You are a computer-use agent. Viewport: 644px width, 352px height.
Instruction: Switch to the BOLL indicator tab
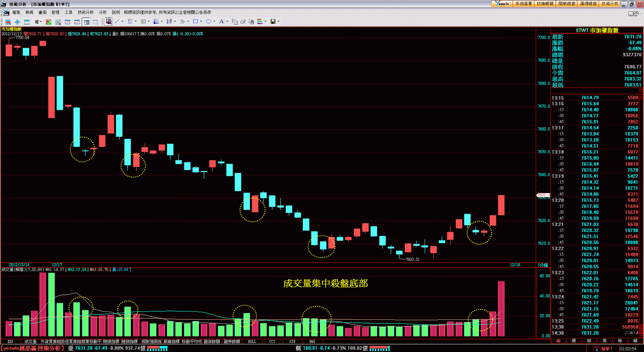(x=252, y=342)
